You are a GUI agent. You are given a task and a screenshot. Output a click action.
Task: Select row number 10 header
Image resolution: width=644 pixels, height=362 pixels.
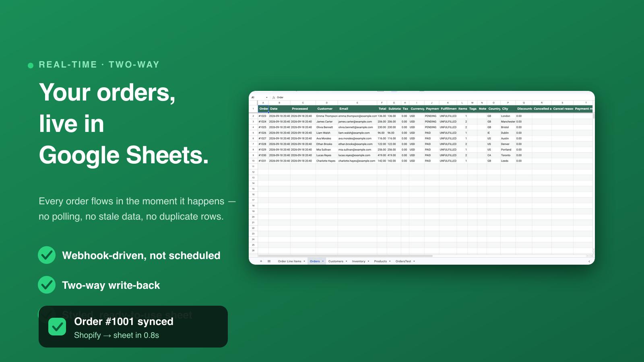tap(253, 161)
